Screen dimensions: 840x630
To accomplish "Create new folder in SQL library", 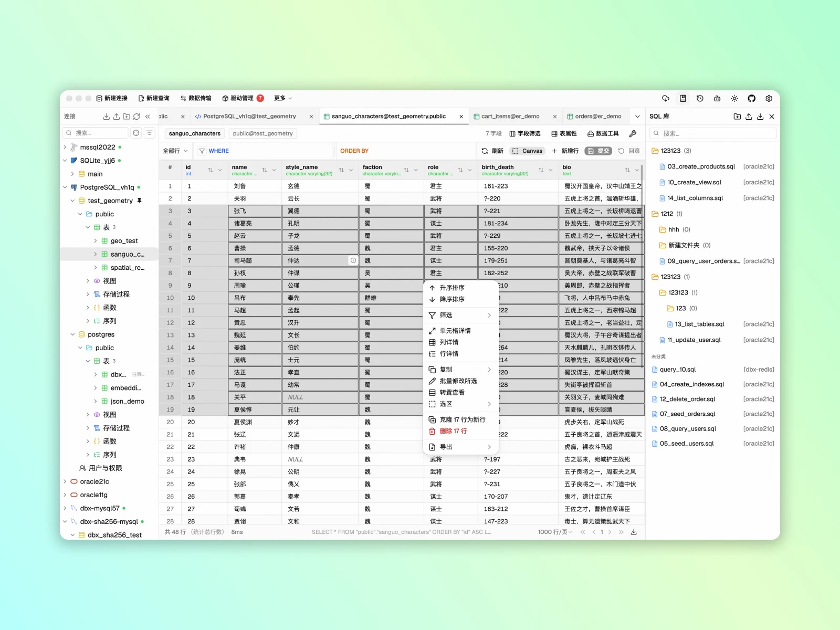I will click(737, 117).
